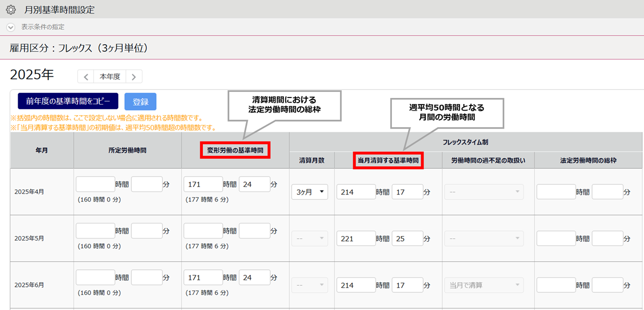Click 法定労働時間の総枠 minutes field for 2025年4月
644x310 pixels.
[608, 192]
